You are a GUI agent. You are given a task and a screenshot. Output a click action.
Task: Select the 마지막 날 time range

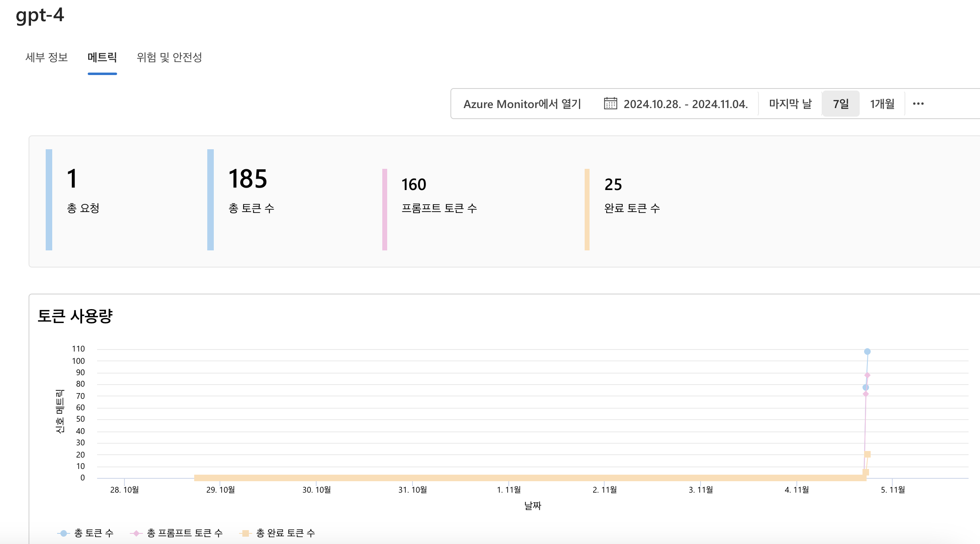[790, 104]
